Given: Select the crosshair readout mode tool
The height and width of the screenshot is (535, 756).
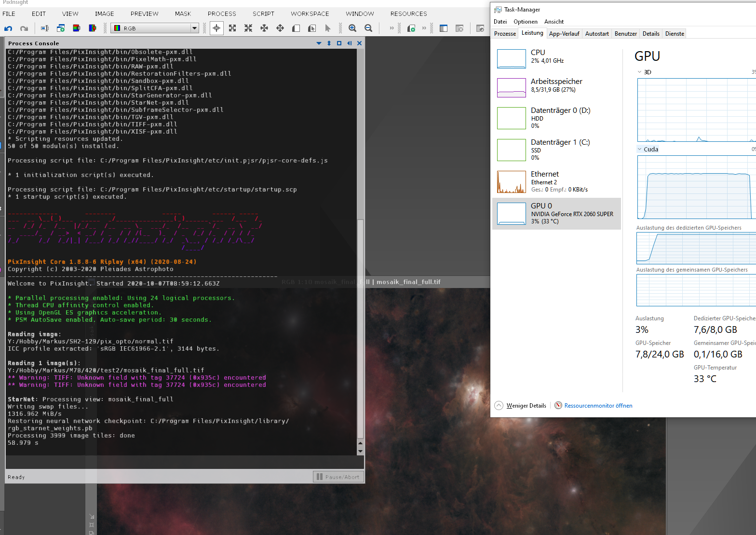Looking at the screenshot, I should tap(216, 28).
